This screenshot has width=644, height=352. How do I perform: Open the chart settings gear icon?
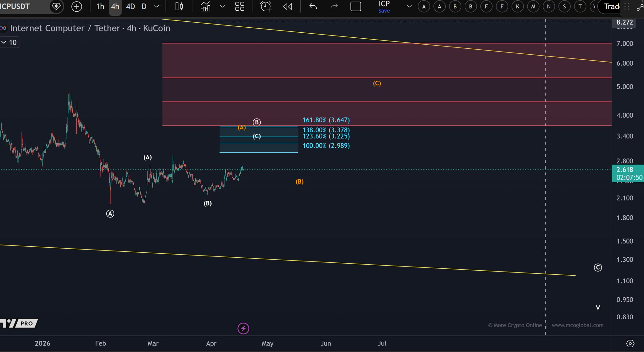click(x=630, y=344)
